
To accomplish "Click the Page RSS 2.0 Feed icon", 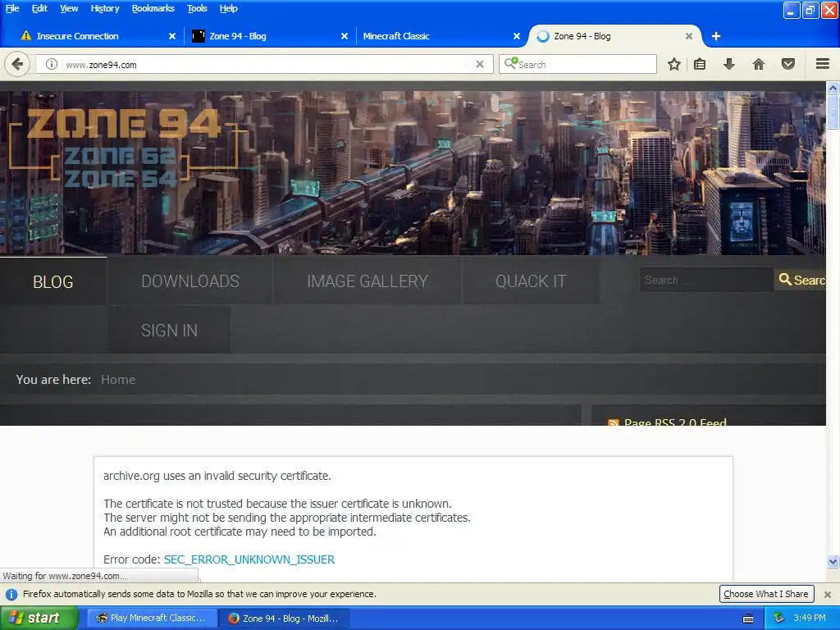I will click(614, 423).
